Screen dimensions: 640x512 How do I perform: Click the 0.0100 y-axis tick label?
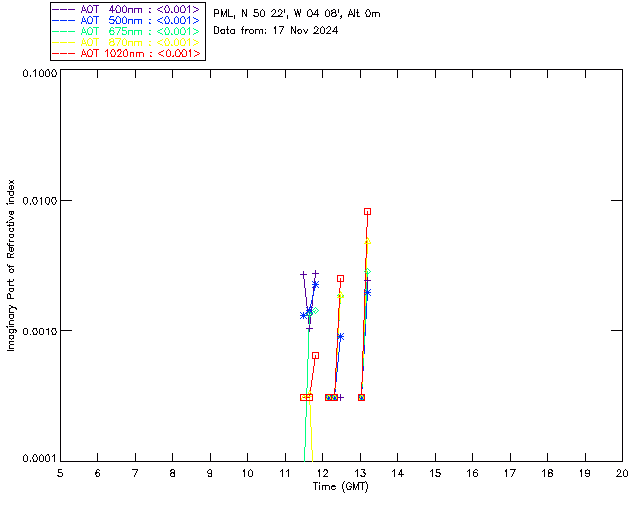39,201
